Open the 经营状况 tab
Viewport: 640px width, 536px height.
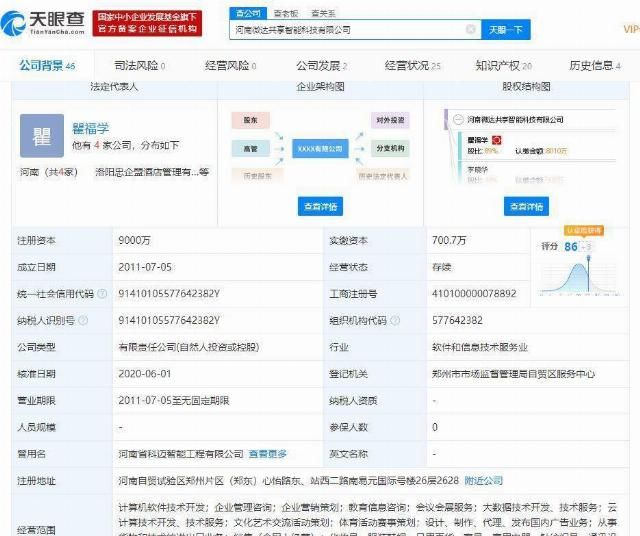pos(413,65)
